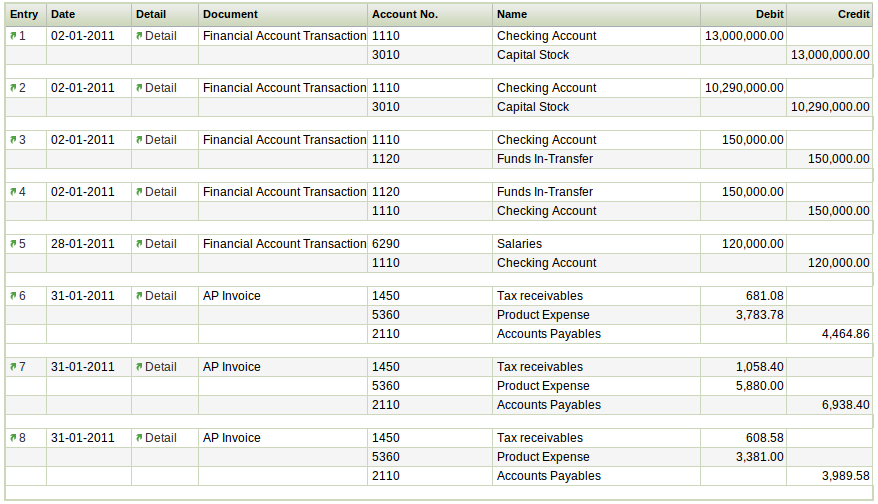This screenshot has width=878, height=504.
Task: Click the Detail arrow icon in entry 6 row
Action: pos(140,296)
